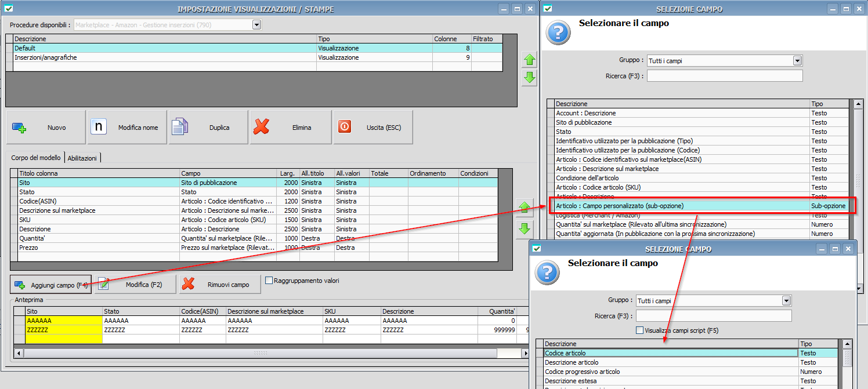
Task: Click Ricerca (F3) field in lower Selezione Campo
Action: coord(714,316)
